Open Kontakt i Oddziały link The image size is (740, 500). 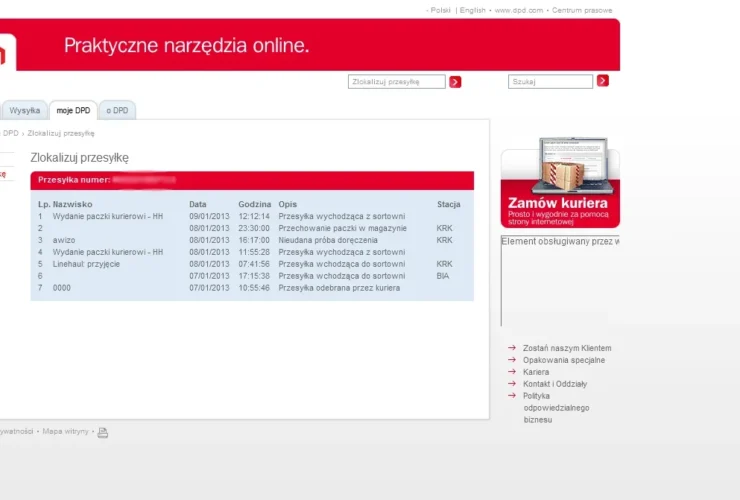(554, 384)
